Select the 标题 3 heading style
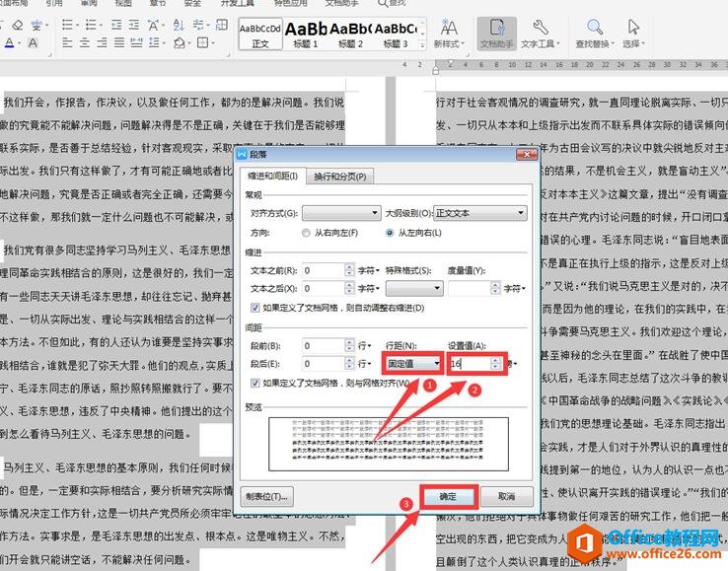 click(396, 34)
